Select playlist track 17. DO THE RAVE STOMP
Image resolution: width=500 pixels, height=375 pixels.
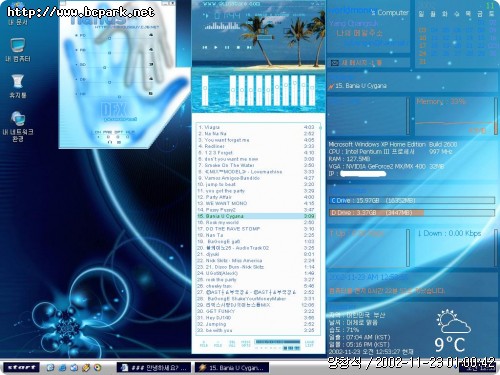click(x=256, y=229)
